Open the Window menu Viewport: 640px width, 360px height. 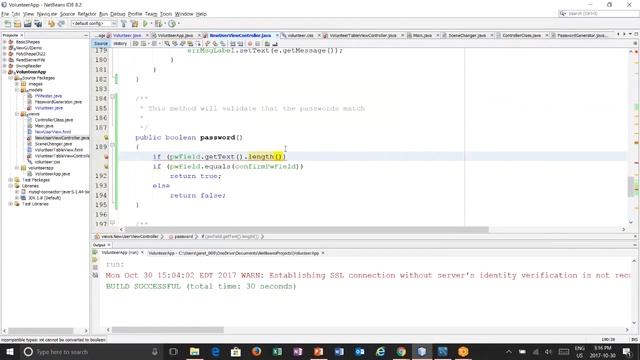[x=184, y=14]
